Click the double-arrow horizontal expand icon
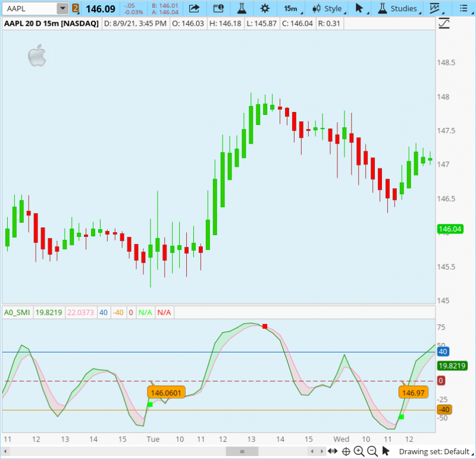 click(x=333, y=451)
